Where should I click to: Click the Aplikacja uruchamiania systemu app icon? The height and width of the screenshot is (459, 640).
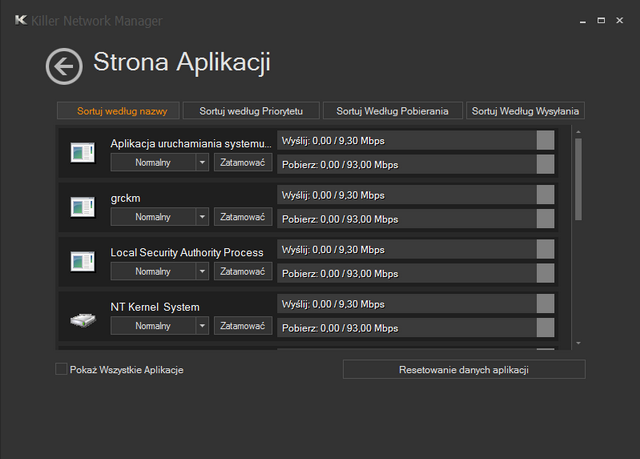coord(82,153)
